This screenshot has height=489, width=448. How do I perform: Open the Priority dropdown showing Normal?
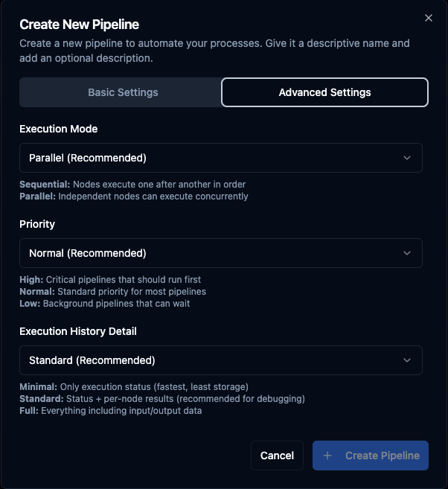click(220, 253)
